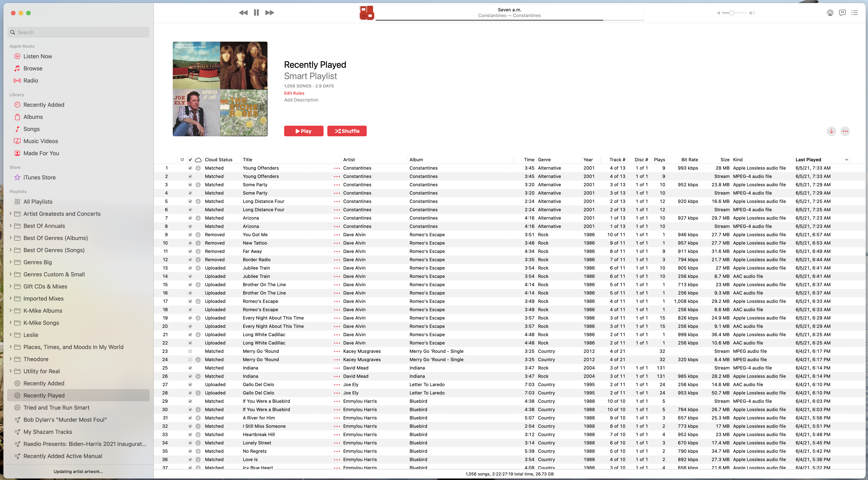
Task: Open the lyrics speech-bubble icon
Action: tap(842, 13)
